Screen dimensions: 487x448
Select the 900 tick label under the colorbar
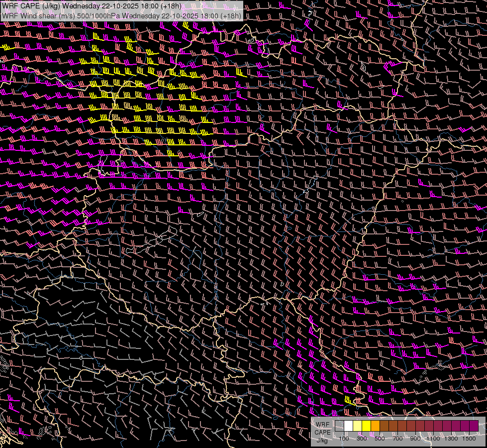[415, 438]
